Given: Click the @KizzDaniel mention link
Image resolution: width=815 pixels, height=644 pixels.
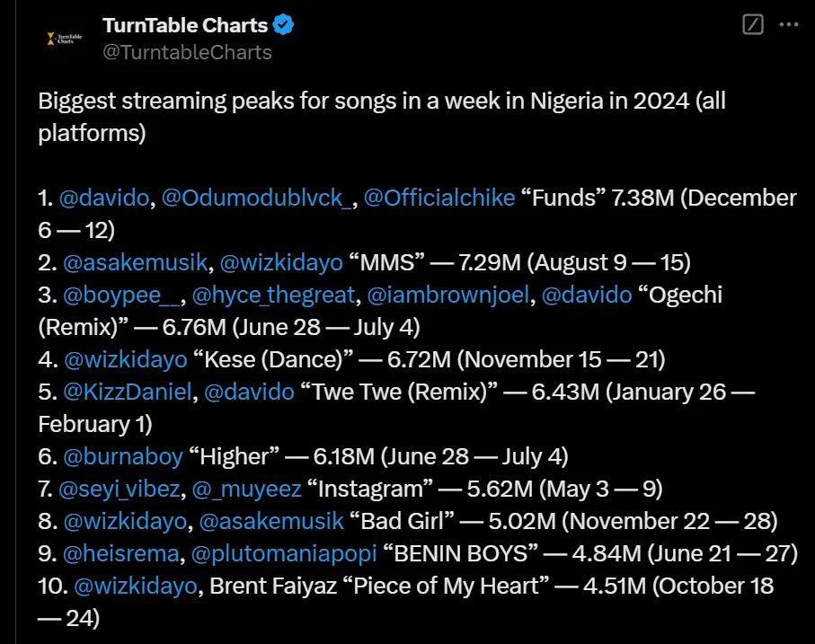Looking at the screenshot, I should tap(126, 392).
